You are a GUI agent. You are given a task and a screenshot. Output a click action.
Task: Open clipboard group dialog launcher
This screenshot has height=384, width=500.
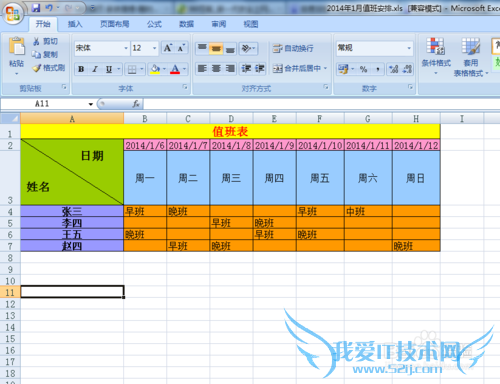tap(64, 87)
